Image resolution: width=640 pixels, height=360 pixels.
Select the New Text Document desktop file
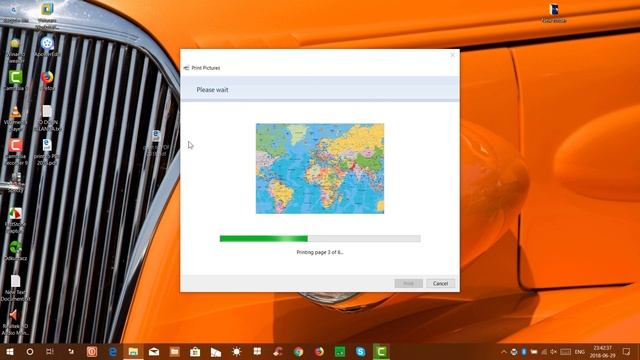16,288
